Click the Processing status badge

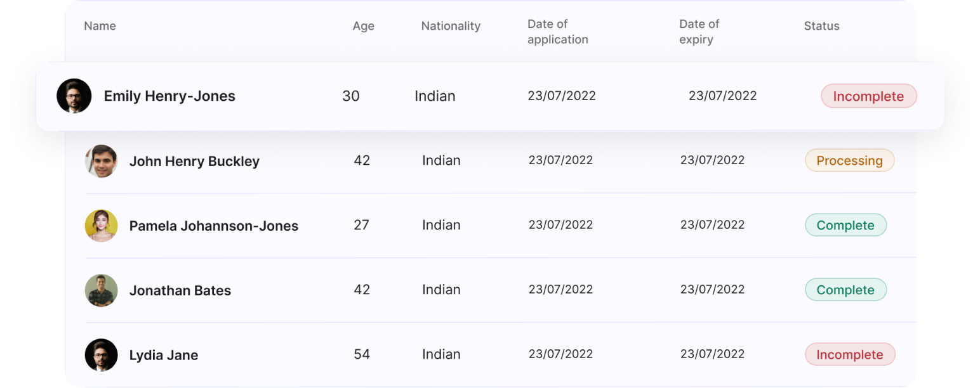coord(849,161)
